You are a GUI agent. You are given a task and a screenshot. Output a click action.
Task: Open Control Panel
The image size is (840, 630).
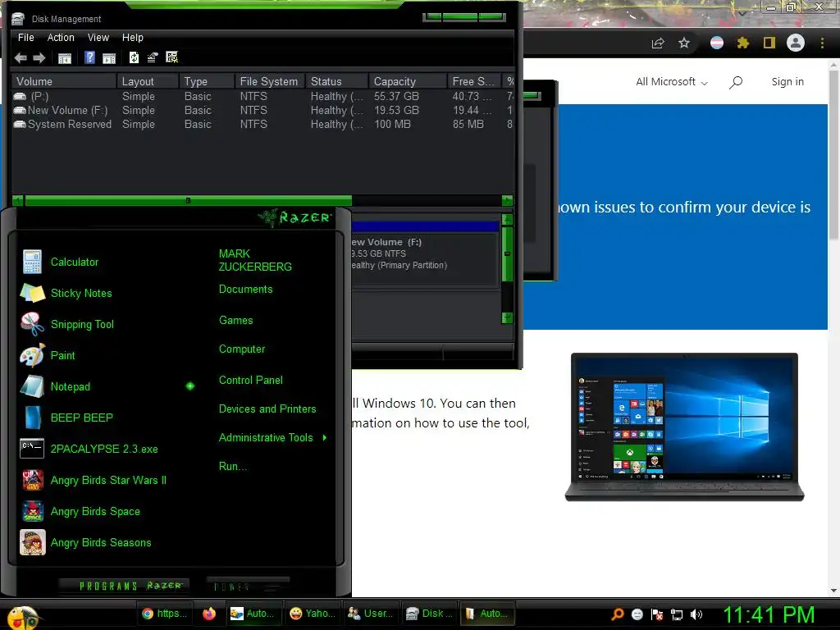[x=251, y=381]
